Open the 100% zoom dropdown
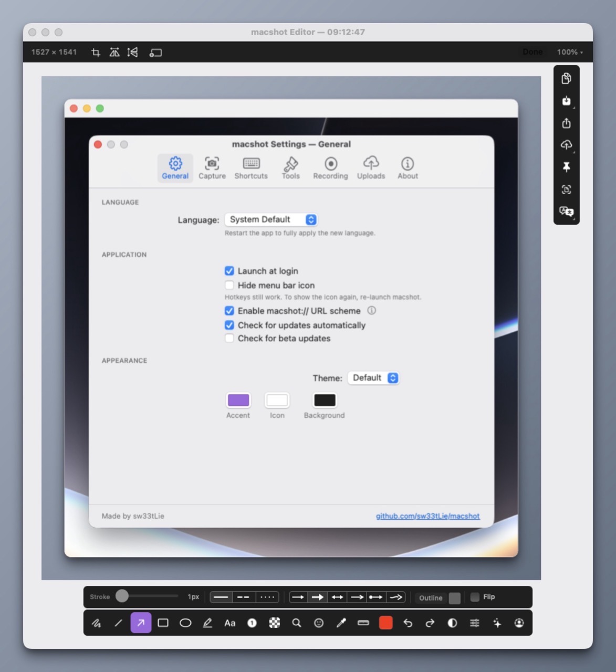 (570, 52)
